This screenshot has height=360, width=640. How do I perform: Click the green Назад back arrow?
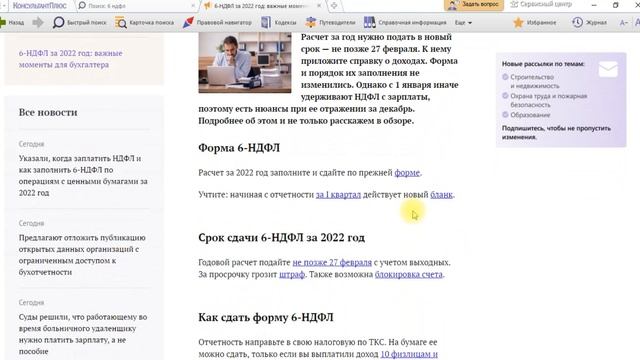[x=12, y=22]
